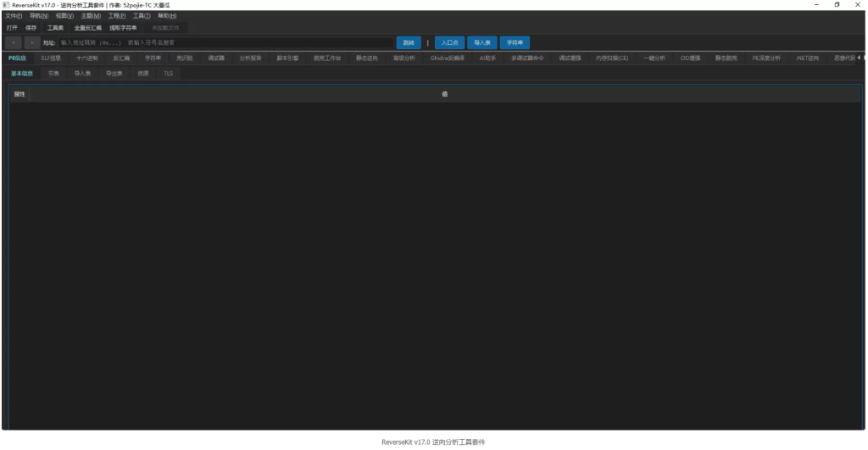Click the back navigation arrow button

14,42
